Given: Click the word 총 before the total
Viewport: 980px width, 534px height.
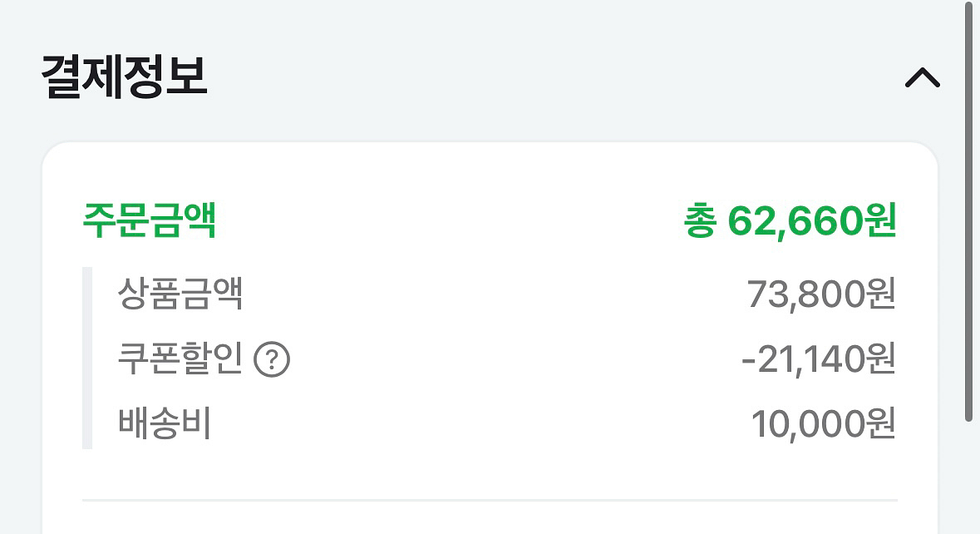Looking at the screenshot, I should pos(699,222).
